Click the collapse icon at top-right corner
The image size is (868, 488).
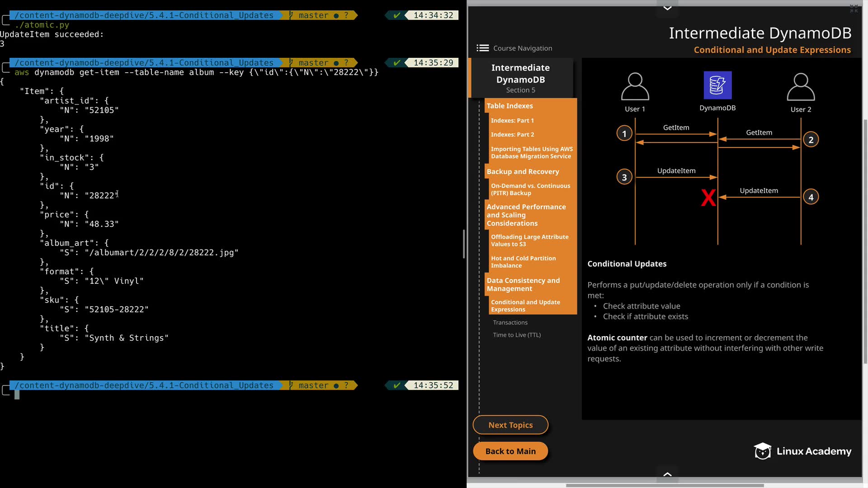pos(854,9)
